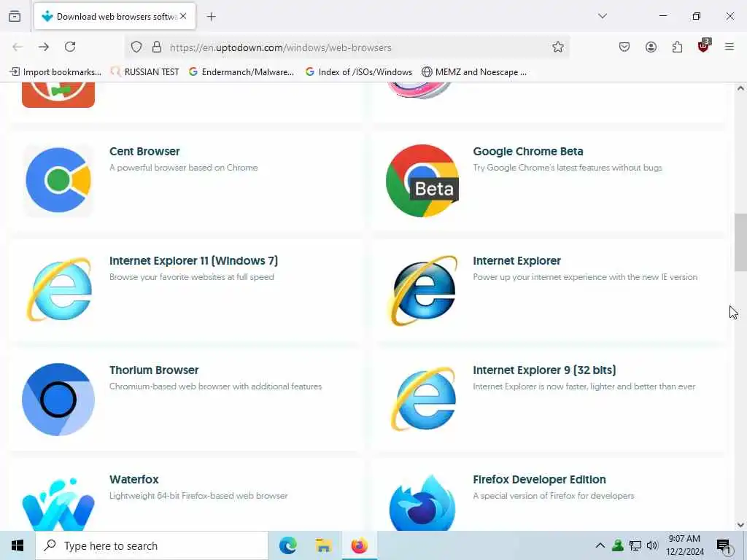Viewport: 747px width, 560px height.
Task: Open the MEMZ and Noescape bookmark
Action: coord(474,72)
